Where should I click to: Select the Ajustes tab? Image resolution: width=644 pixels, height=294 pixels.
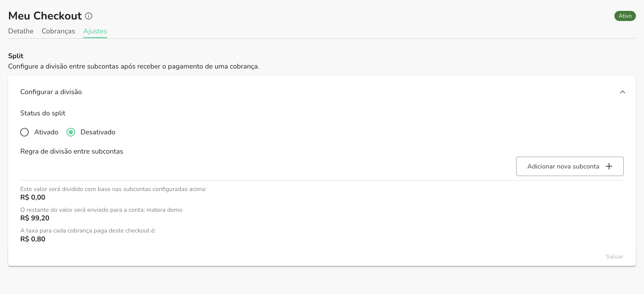point(95,31)
